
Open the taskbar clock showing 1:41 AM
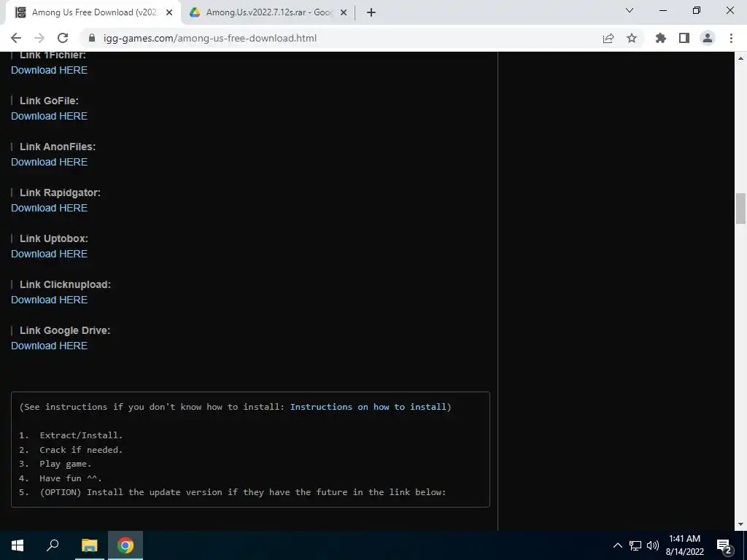pyautogui.click(x=684, y=545)
